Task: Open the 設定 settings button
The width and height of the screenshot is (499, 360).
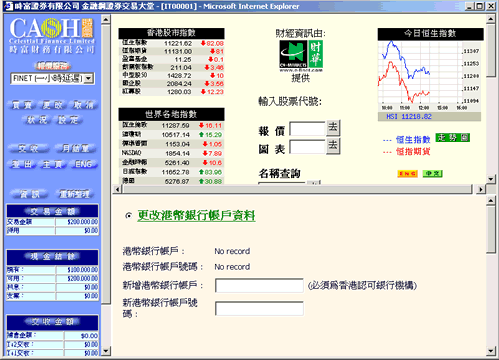Action: click(x=68, y=120)
